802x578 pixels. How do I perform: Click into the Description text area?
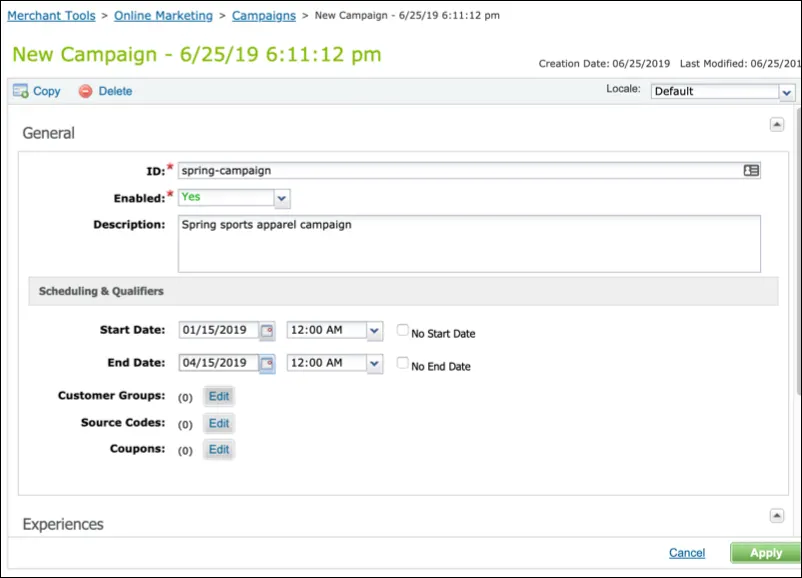(x=469, y=244)
